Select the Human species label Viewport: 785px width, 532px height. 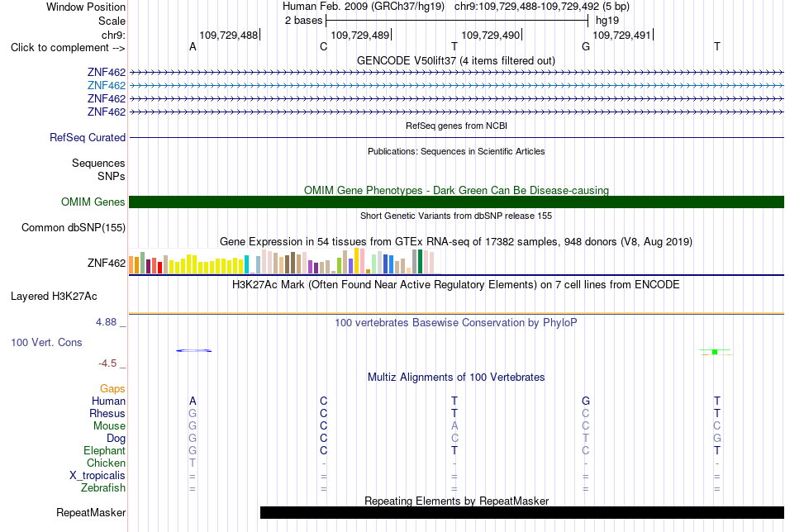108,401
